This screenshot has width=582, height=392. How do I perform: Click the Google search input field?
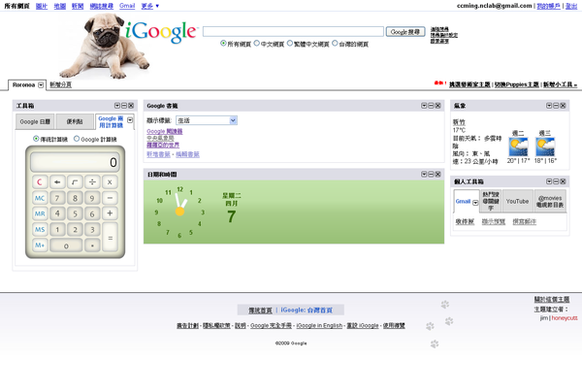(293, 32)
